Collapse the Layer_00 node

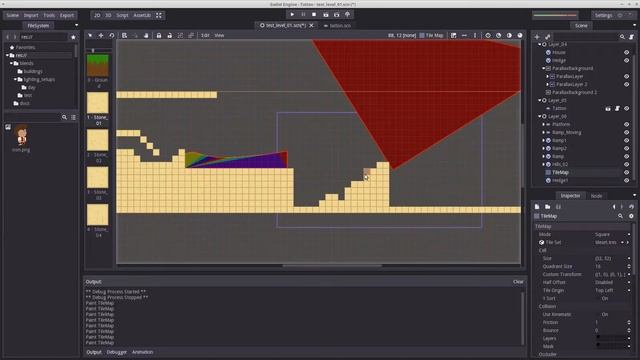[540, 116]
